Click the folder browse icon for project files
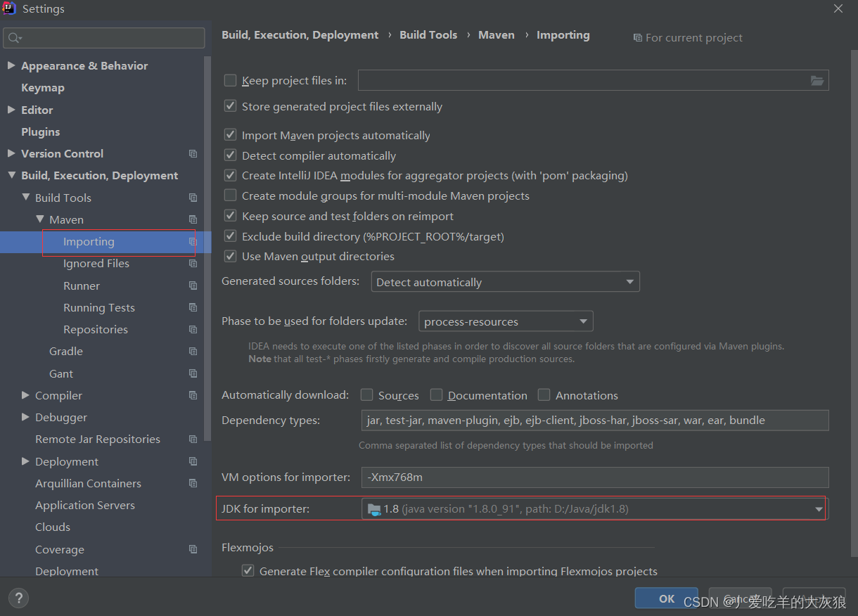 coord(817,81)
